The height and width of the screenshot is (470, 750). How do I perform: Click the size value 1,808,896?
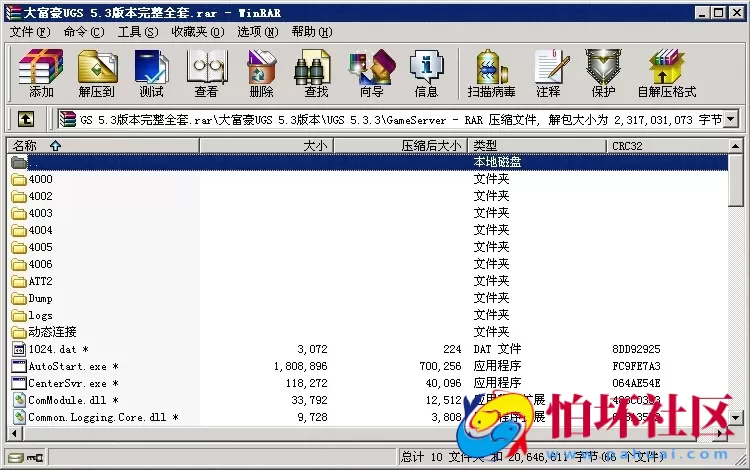tap(300, 366)
